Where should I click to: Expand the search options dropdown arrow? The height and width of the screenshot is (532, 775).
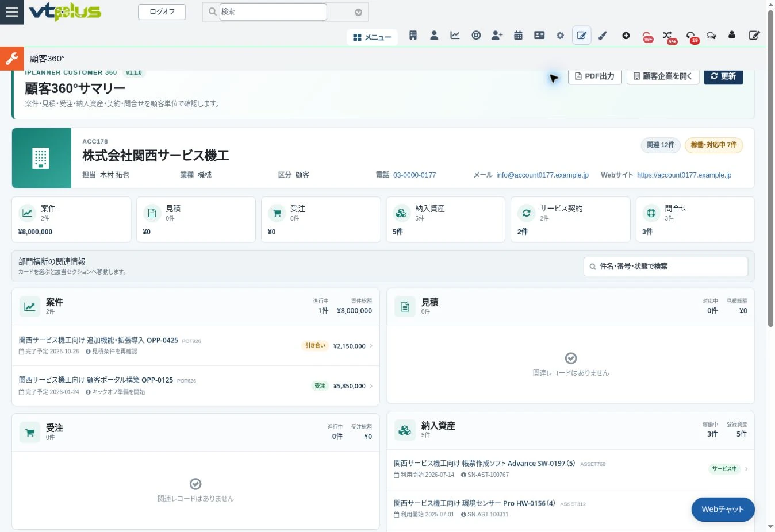click(358, 12)
